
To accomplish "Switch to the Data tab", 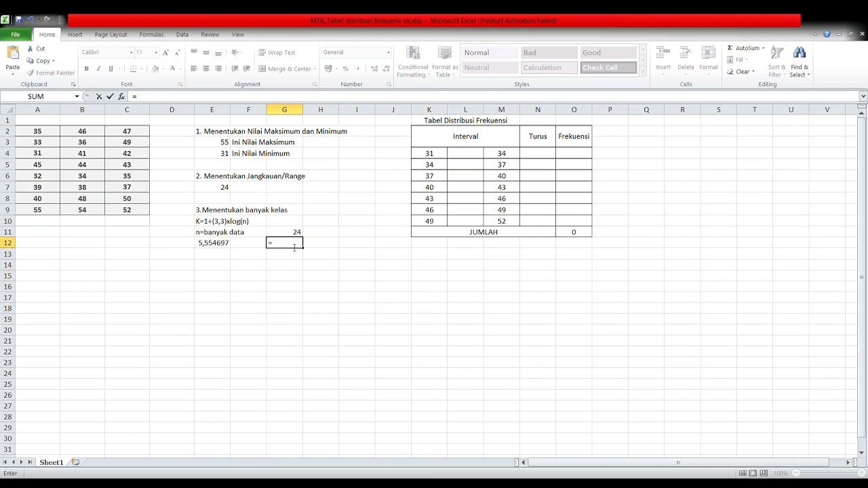I will coord(182,35).
